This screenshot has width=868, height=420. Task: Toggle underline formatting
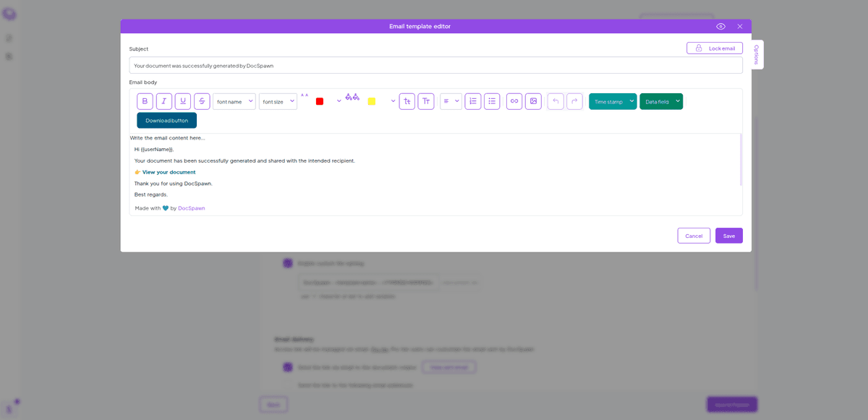click(x=183, y=100)
